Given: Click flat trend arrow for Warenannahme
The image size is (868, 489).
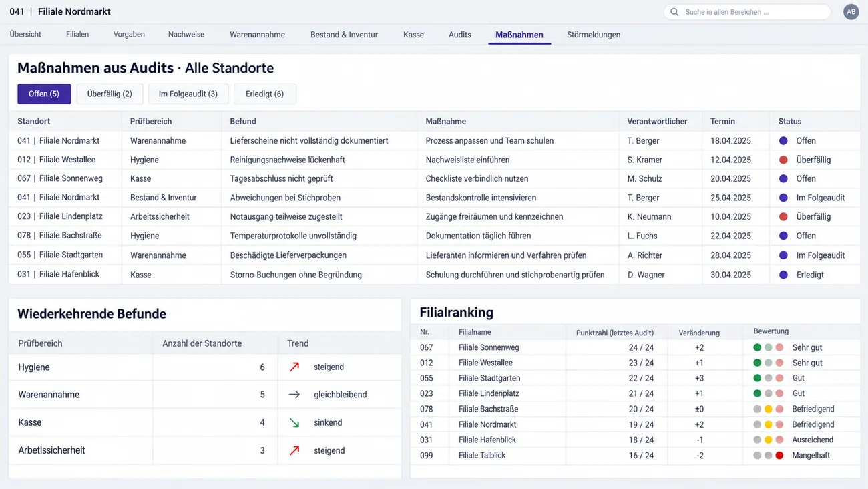Looking at the screenshot, I should [x=294, y=395].
